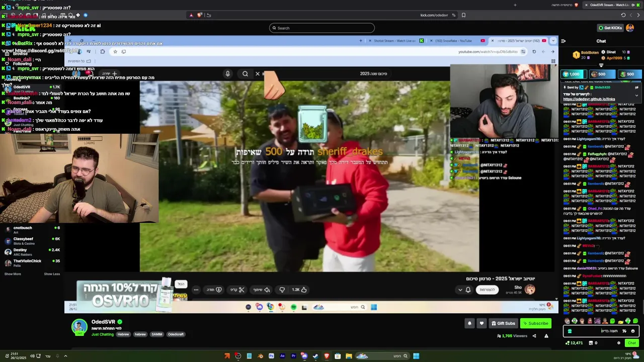Image resolution: width=644 pixels, height=362 pixels.
Task: Dislike the YouTube video
Action: 282,290
